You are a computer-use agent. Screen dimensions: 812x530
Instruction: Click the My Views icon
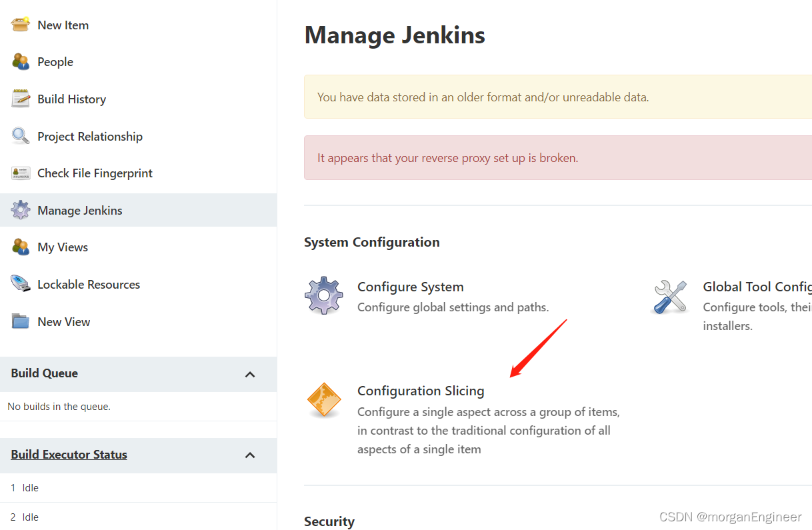coord(21,247)
